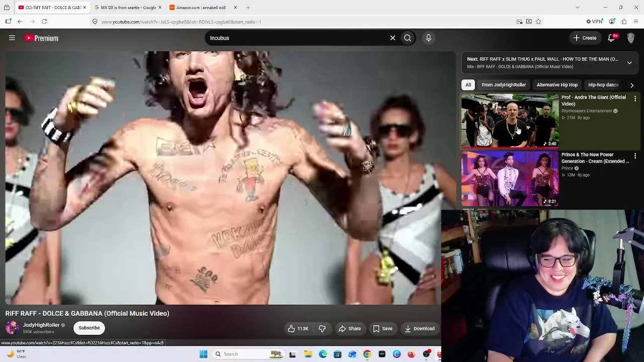
Task: Select the All filter chip
Action: tap(468, 85)
